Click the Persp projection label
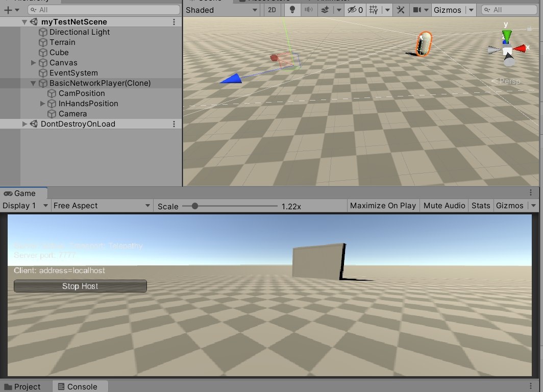Screen dimensions: 543x392 click(506, 81)
